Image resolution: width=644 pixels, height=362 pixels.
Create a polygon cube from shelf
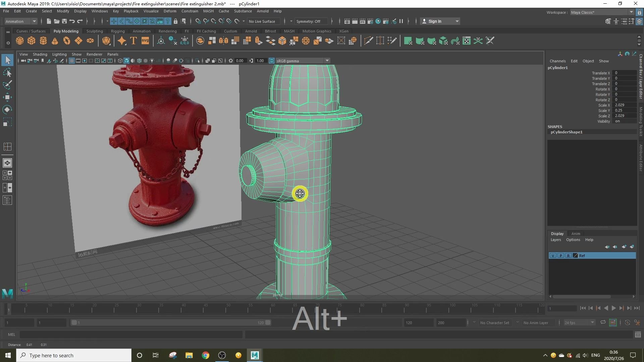coord(32,41)
